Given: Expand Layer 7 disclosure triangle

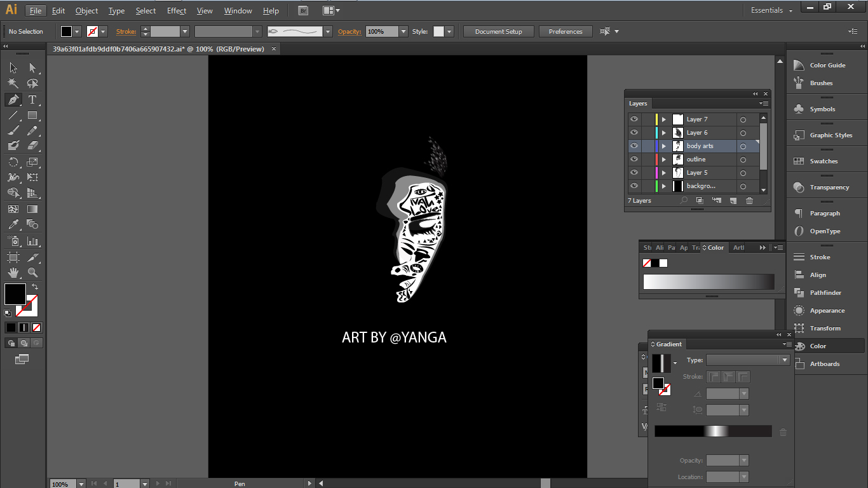Looking at the screenshot, I should pyautogui.click(x=663, y=119).
